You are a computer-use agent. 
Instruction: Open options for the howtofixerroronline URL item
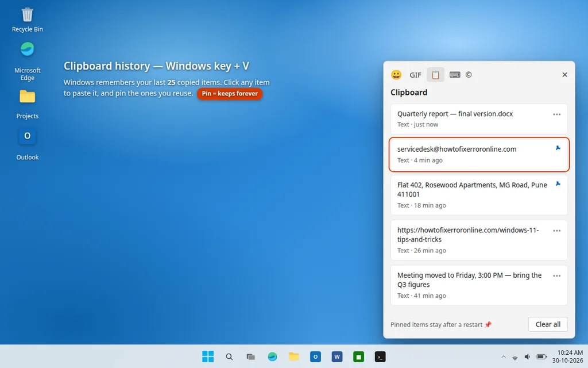coord(556,231)
